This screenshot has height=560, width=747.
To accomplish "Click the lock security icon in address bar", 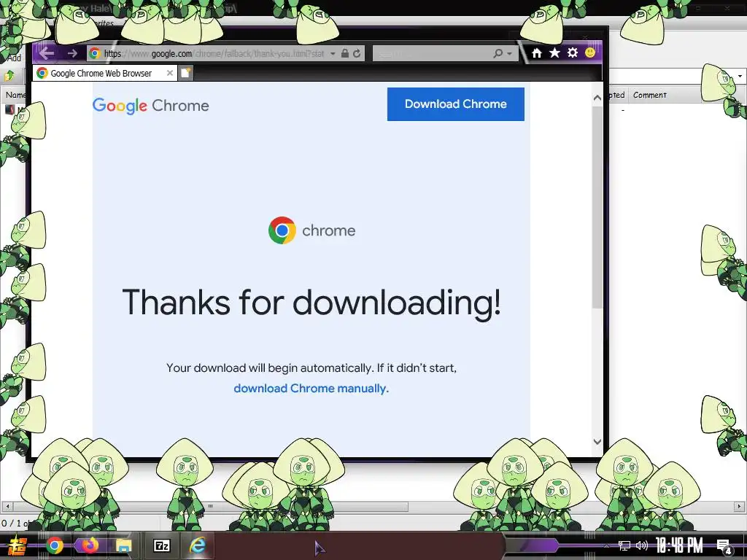I will pos(345,53).
